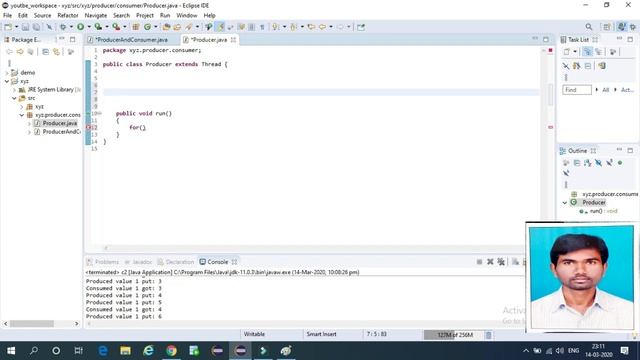Viewport: 640px width, 360px height.
Task: Click the green Run button
Action: tap(80, 27)
